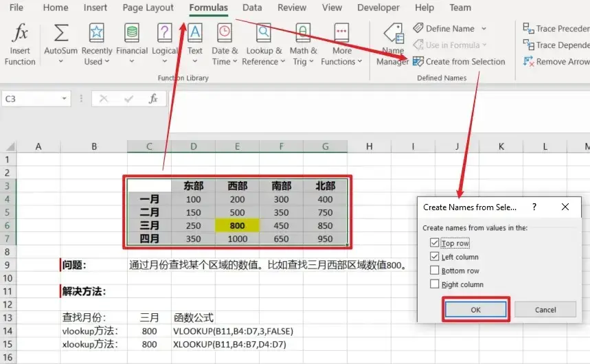
Task: Click the dialog help question mark
Action: click(534, 207)
